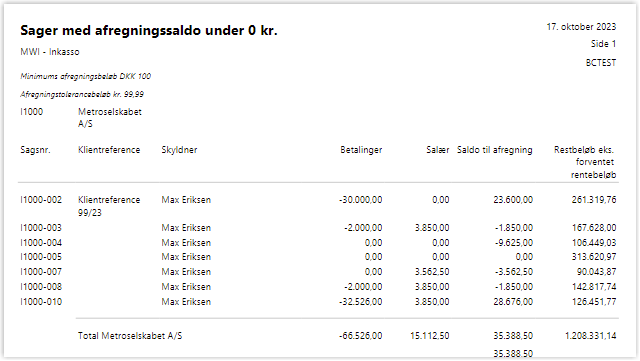640x361 pixels.
Task: Click case number 'I1000-010'
Action: click(x=41, y=302)
